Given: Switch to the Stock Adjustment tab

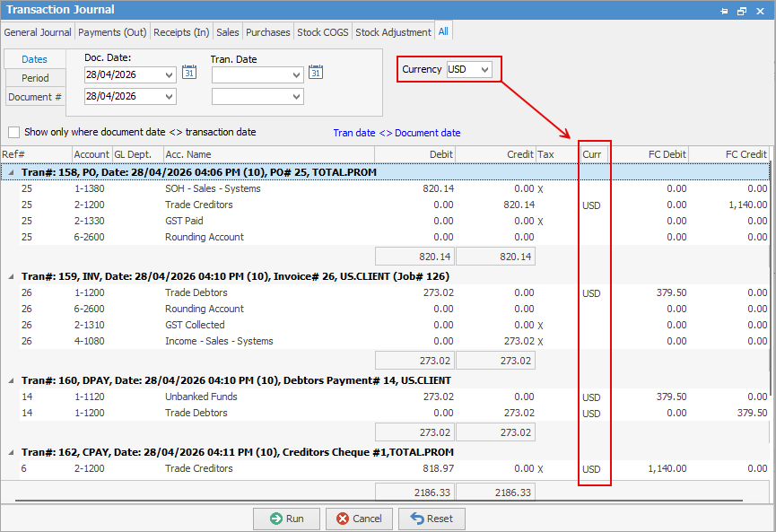Looking at the screenshot, I should click(x=394, y=32).
